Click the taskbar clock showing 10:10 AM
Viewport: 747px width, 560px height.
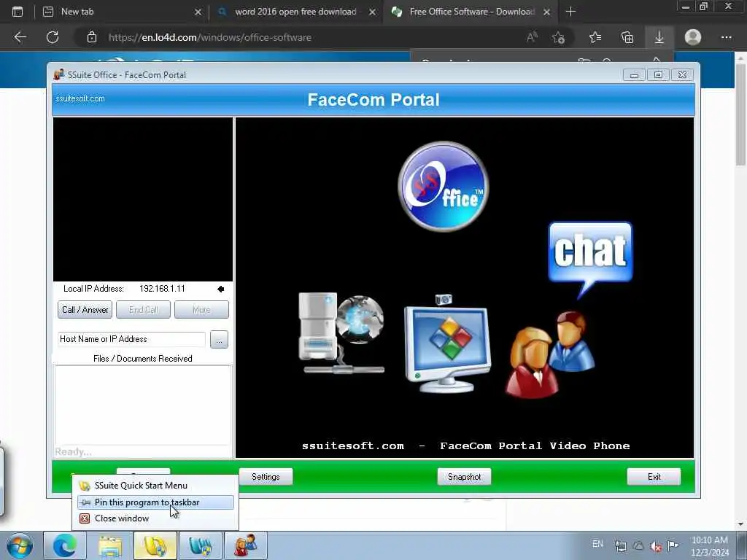pos(709,546)
